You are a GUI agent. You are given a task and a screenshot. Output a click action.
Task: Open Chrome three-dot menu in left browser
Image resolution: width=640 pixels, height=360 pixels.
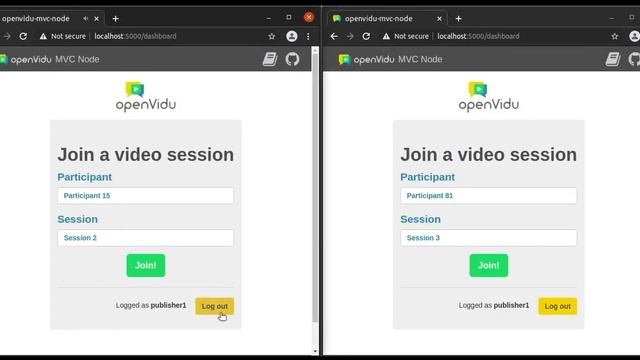click(x=308, y=36)
